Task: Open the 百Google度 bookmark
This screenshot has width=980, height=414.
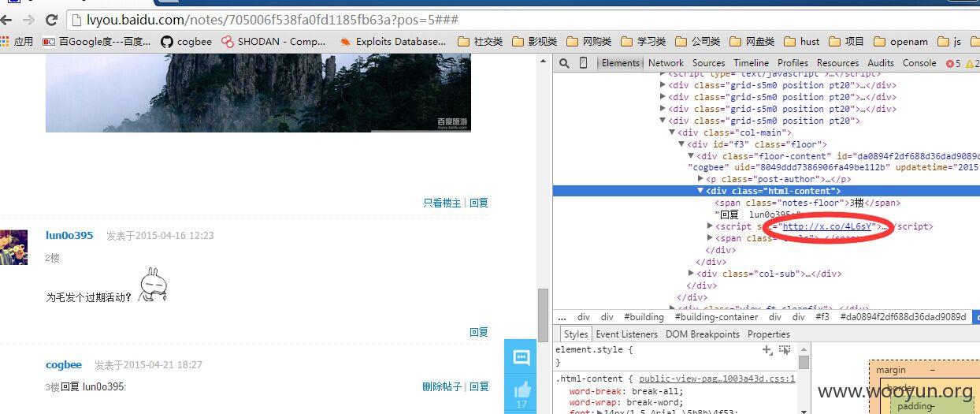Action: click(97, 41)
